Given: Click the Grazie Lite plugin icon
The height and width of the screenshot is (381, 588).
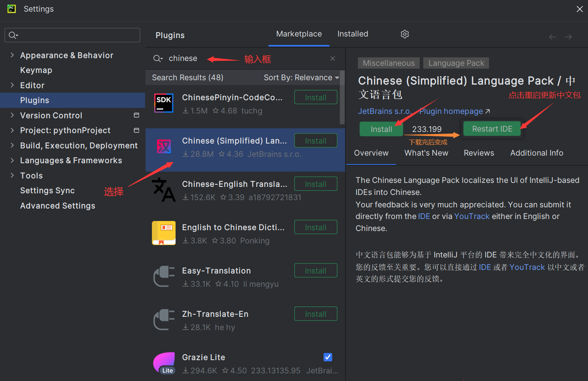Looking at the screenshot, I should pos(164,363).
